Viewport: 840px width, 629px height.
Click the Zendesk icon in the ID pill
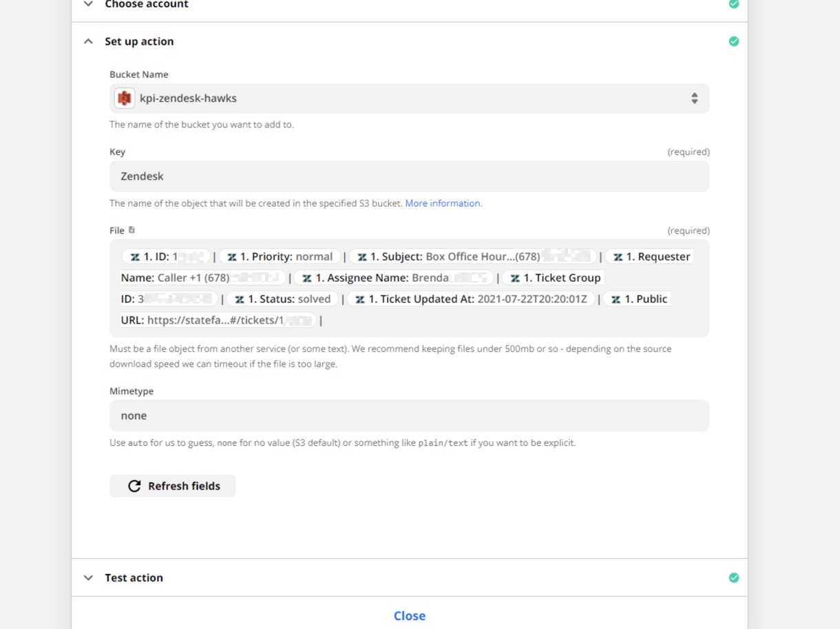pyautogui.click(x=135, y=257)
